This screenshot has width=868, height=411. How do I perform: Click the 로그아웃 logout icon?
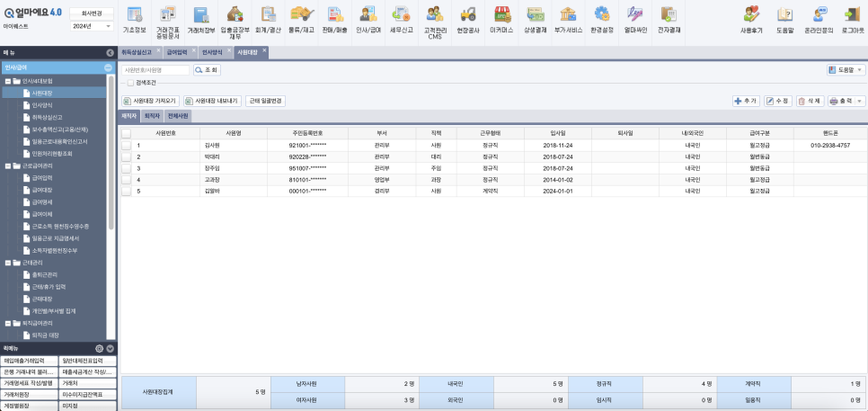click(x=852, y=21)
